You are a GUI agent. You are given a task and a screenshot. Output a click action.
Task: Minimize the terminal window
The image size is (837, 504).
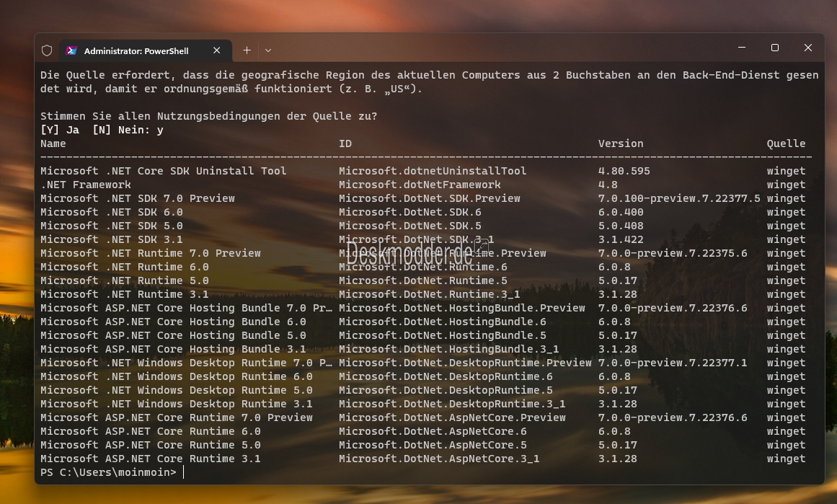(x=741, y=48)
